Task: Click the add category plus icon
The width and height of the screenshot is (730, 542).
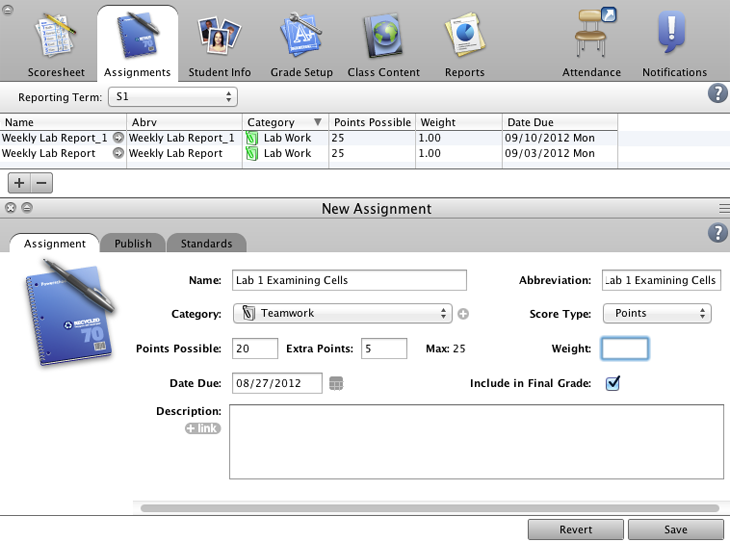Action: click(463, 314)
